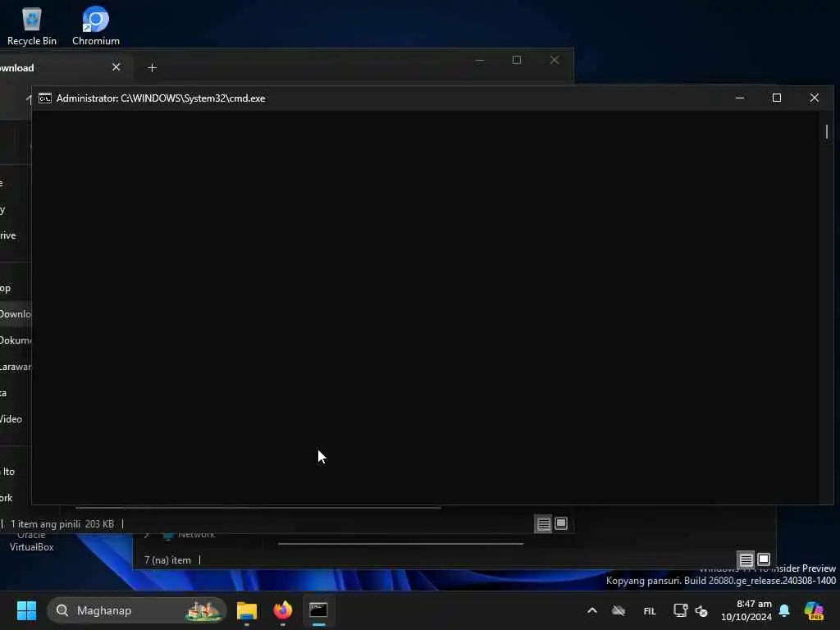The width and height of the screenshot is (840, 630).
Task: Switch front Explorer to large thumbnails view icon
Action: point(561,524)
